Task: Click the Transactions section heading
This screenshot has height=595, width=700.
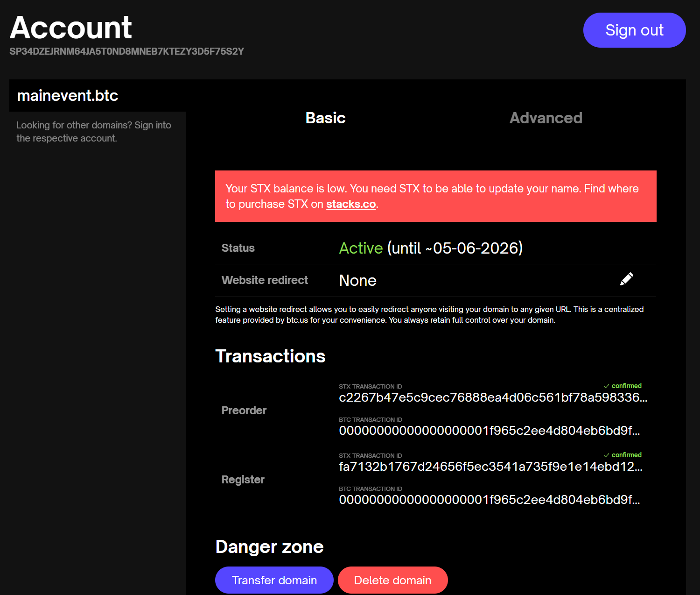Action: click(x=270, y=356)
